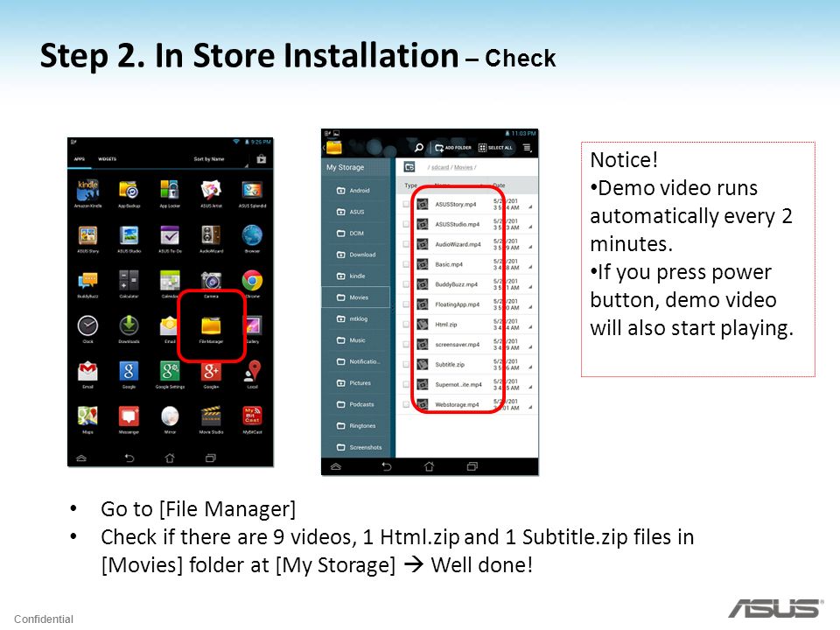Open the BuddyBuzz app
This screenshot has width=840, height=630.
(87, 280)
